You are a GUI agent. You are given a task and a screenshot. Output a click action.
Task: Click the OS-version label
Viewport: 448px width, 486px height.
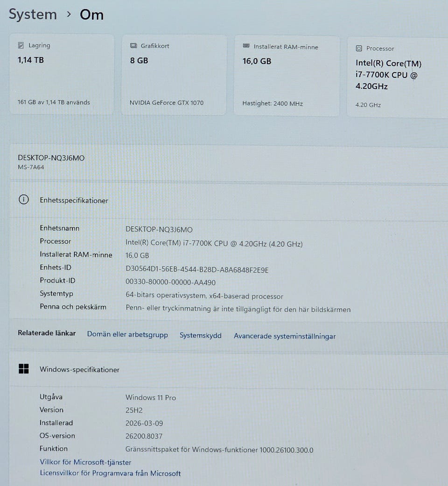[57, 436]
